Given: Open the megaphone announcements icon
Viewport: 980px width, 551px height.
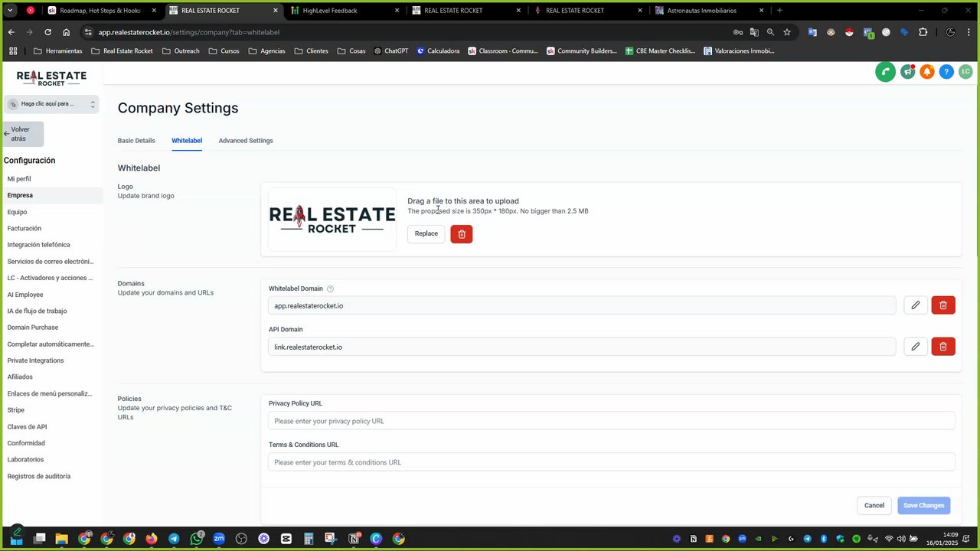Looking at the screenshot, I should (907, 72).
